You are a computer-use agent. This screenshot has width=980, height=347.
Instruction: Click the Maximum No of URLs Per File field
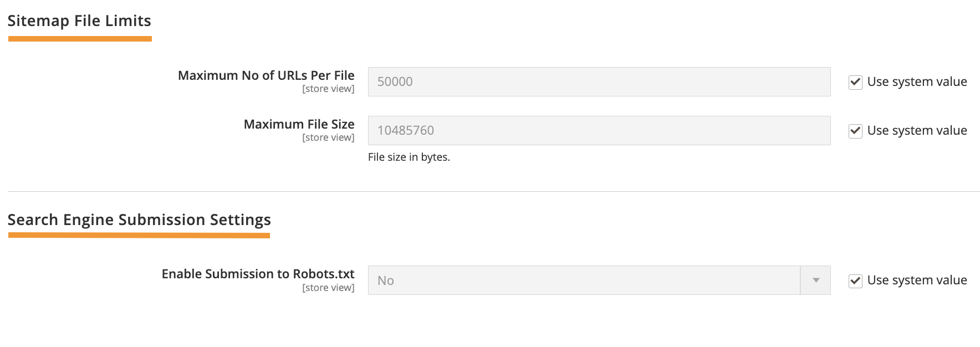[599, 81]
